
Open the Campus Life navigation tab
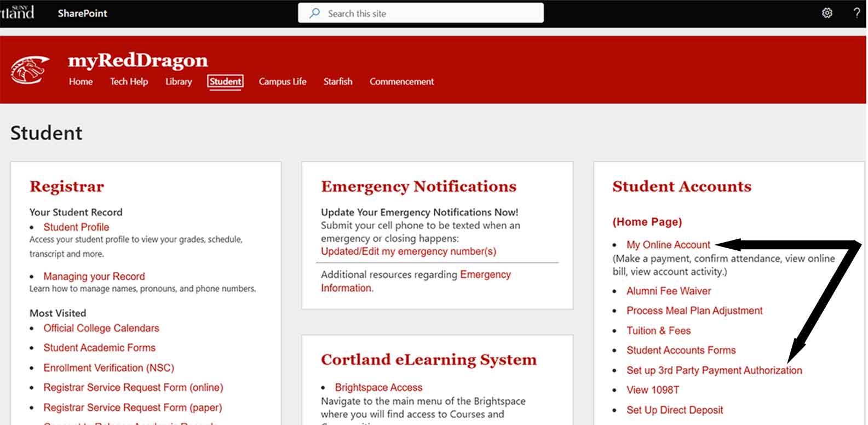pyautogui.click(x=283, y=82)
